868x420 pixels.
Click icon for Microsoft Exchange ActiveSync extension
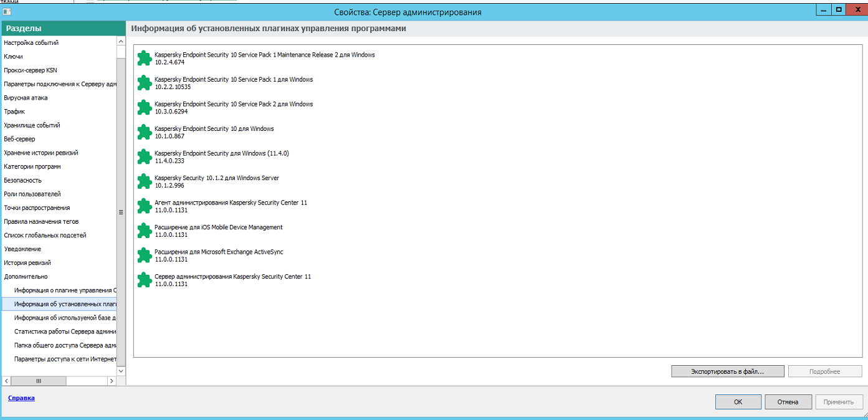pos(145,255)
